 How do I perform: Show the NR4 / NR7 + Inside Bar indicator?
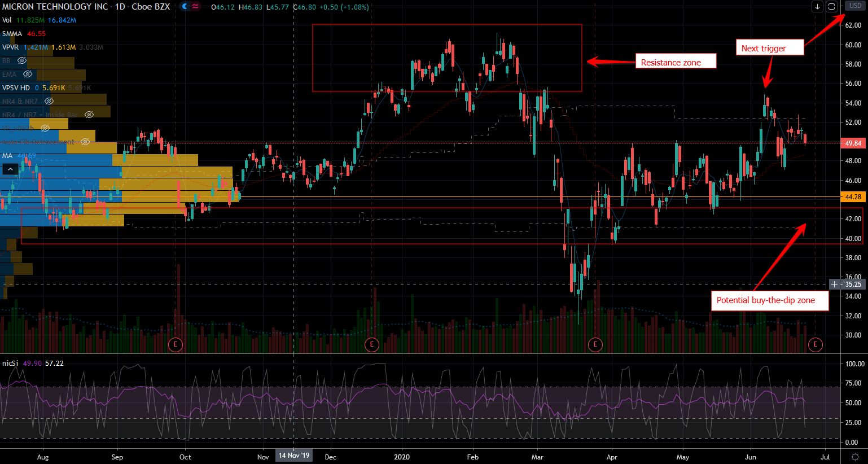click(89, 115)
